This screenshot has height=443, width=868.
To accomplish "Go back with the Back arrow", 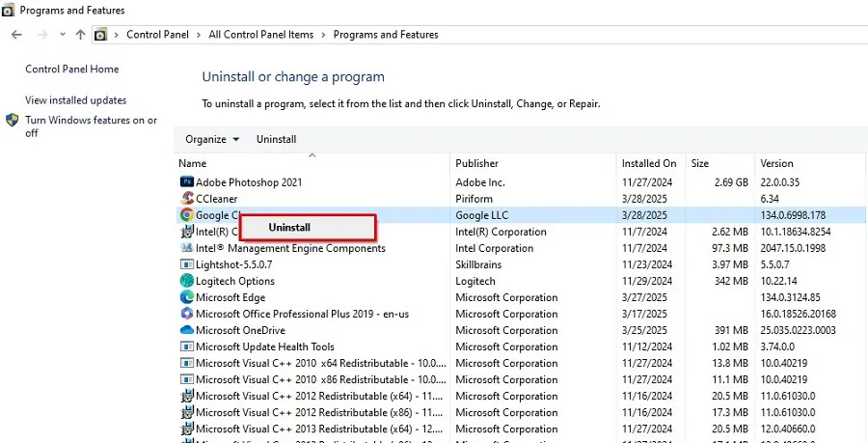I will (x=16, y=35).
